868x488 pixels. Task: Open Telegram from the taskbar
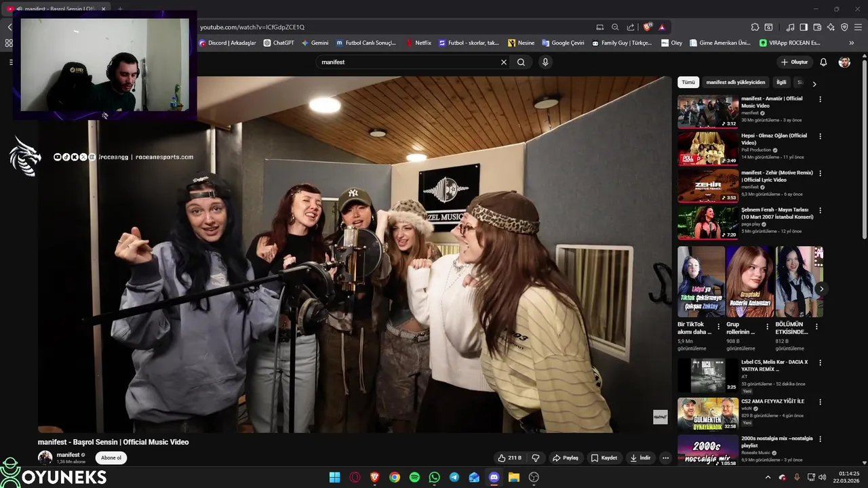click(454, 477)
